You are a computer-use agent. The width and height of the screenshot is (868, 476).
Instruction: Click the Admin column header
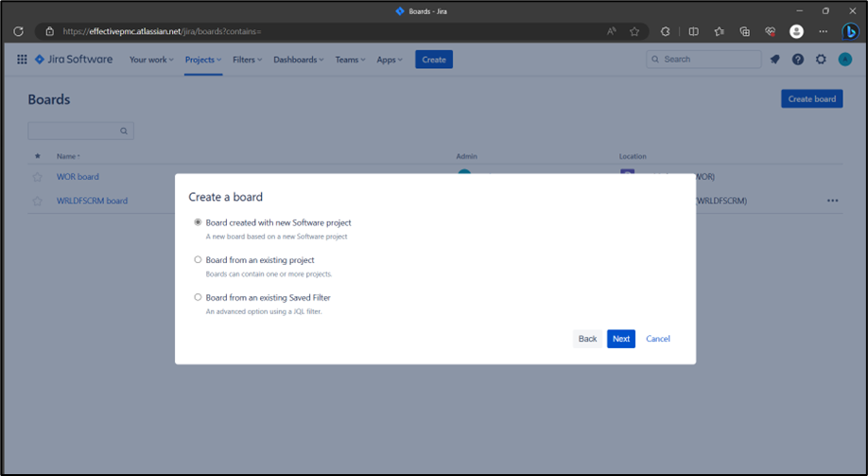pos(467,156)
